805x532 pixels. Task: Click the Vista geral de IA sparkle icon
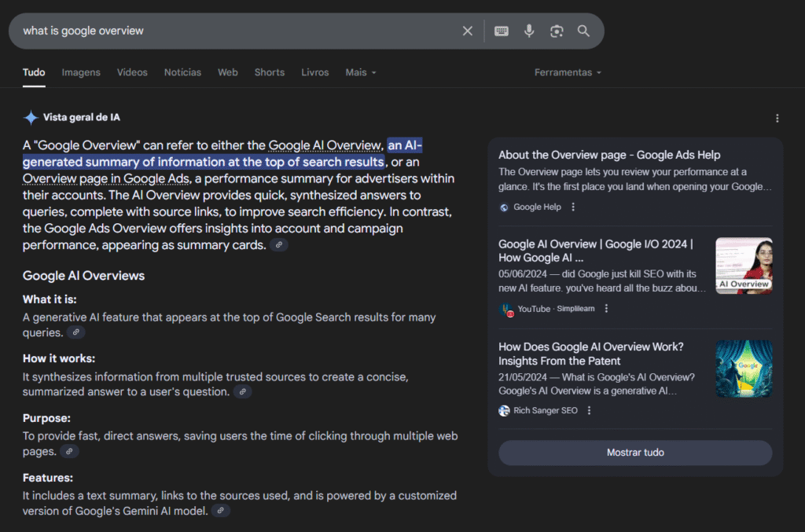click(x=31, y=118)
